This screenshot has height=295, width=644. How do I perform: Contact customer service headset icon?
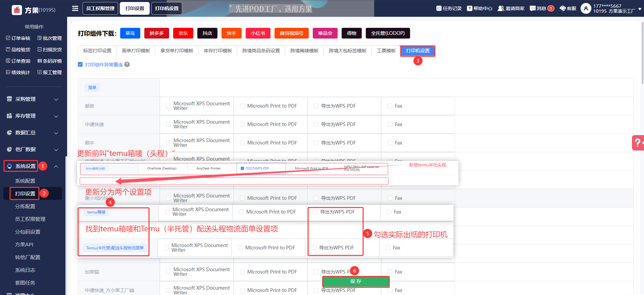point(563,8)
